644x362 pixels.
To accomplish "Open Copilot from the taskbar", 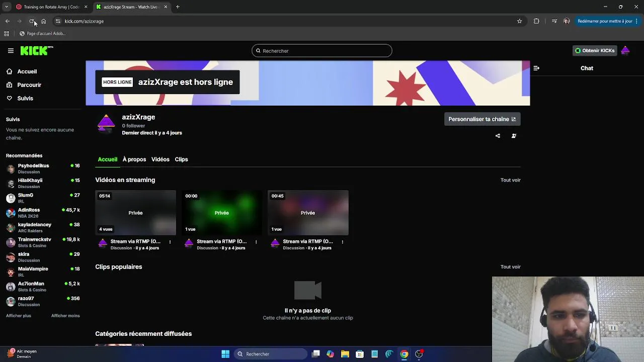I will tap(330, 354).
